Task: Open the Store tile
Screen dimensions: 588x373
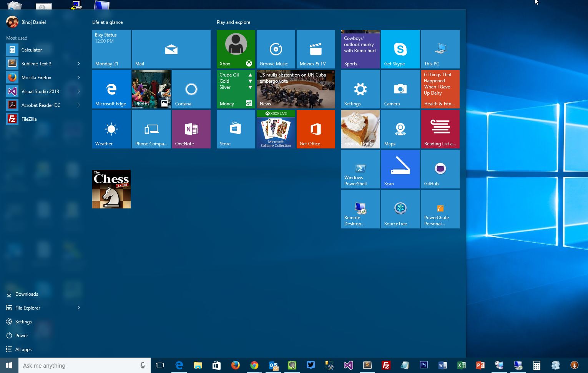Action: pos(236,129)
